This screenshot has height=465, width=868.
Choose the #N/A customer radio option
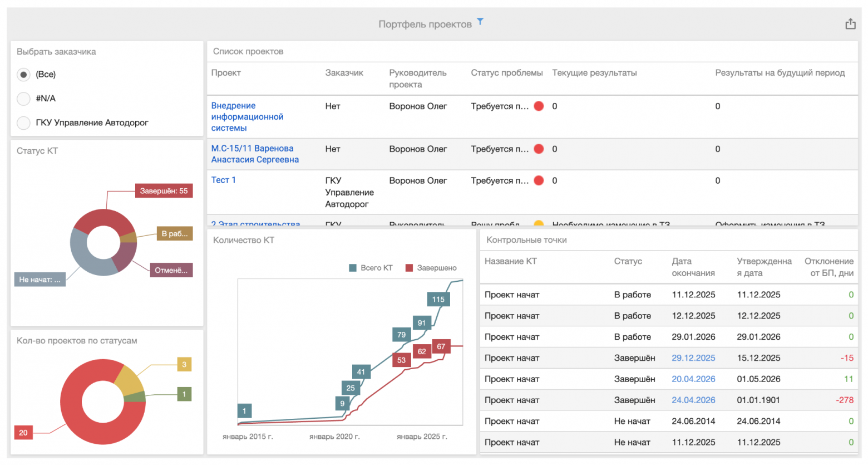pos(23,99)
